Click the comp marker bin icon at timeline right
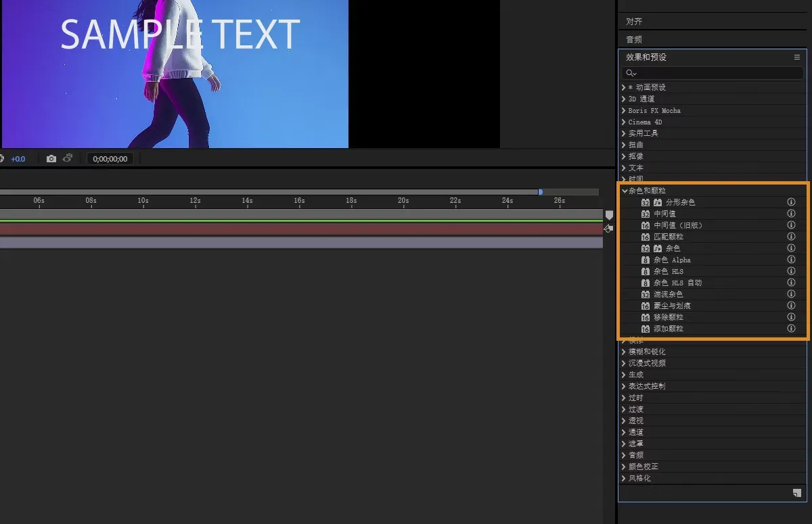This screenshot has width=812, height=524. (608, 215)
